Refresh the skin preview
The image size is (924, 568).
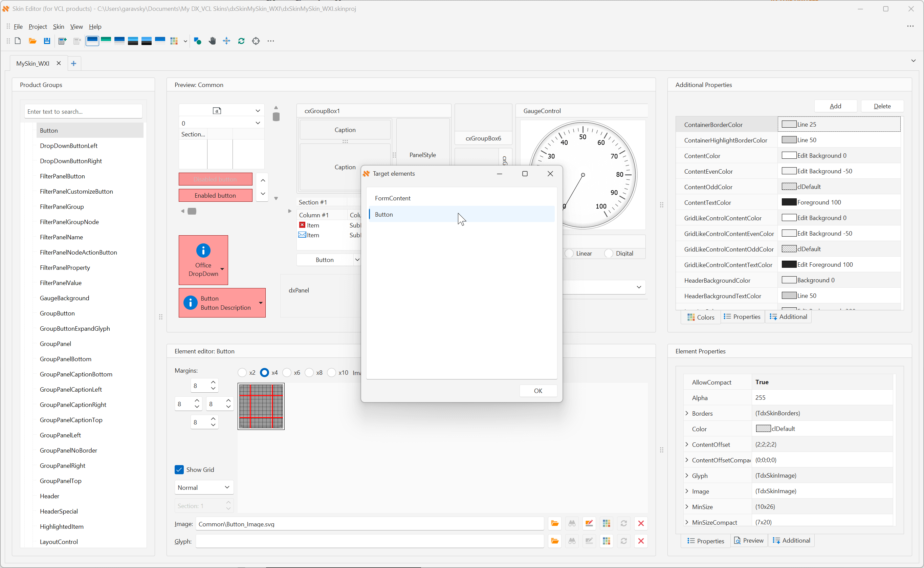pyautogui.click(x=242, y=41)
